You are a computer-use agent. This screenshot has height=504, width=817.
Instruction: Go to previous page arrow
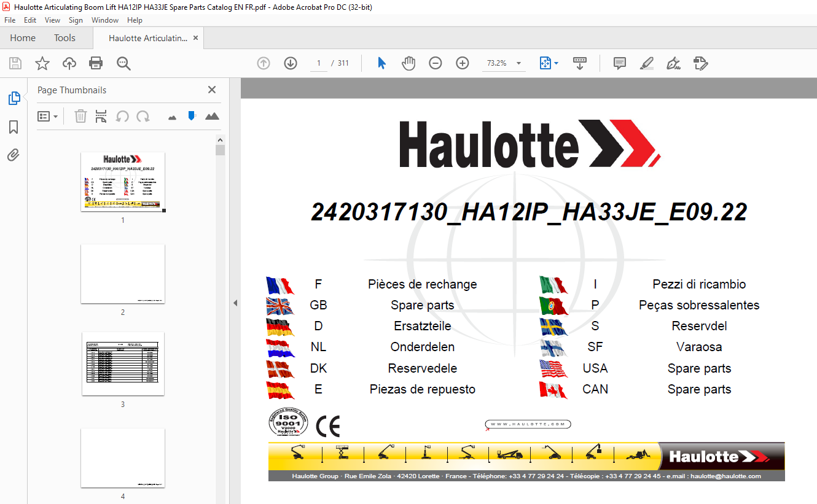tap(264, 63)
